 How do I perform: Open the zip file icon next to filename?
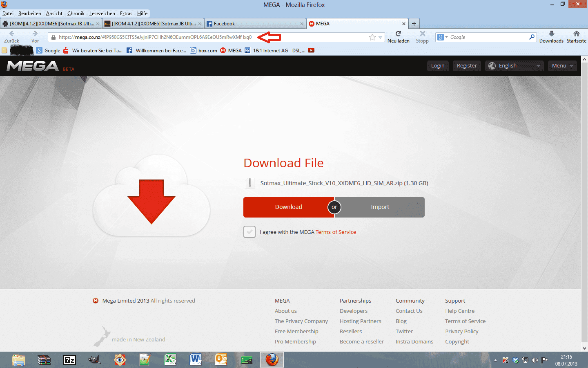(249, 183)
